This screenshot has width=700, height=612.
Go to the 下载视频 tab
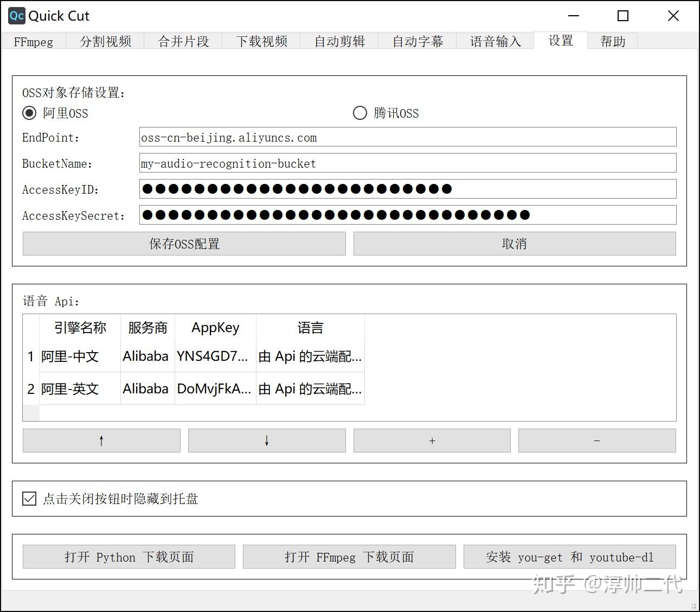(x=261, y=41)
